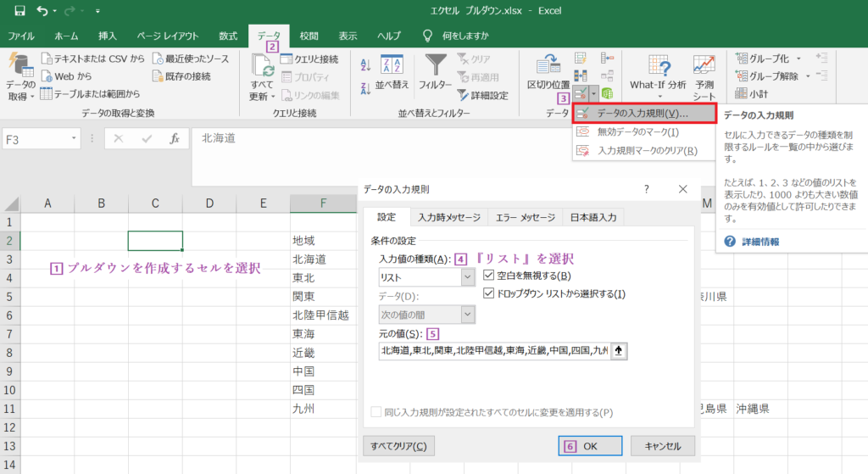Open the 予測シート forecast icon
This screenshot has width=868, height=474.
coord(704,64)
